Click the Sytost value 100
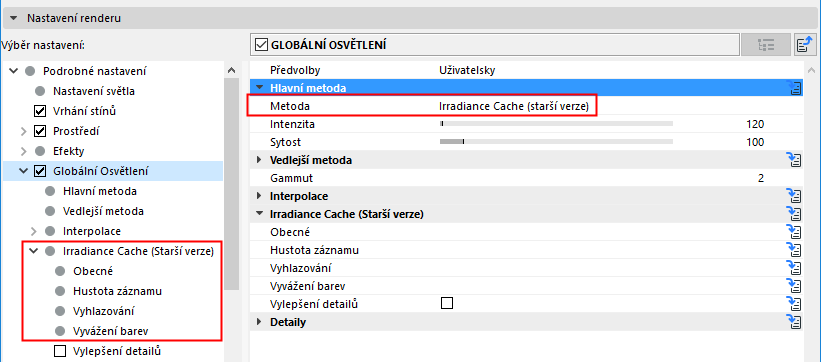 pos(755,142)
